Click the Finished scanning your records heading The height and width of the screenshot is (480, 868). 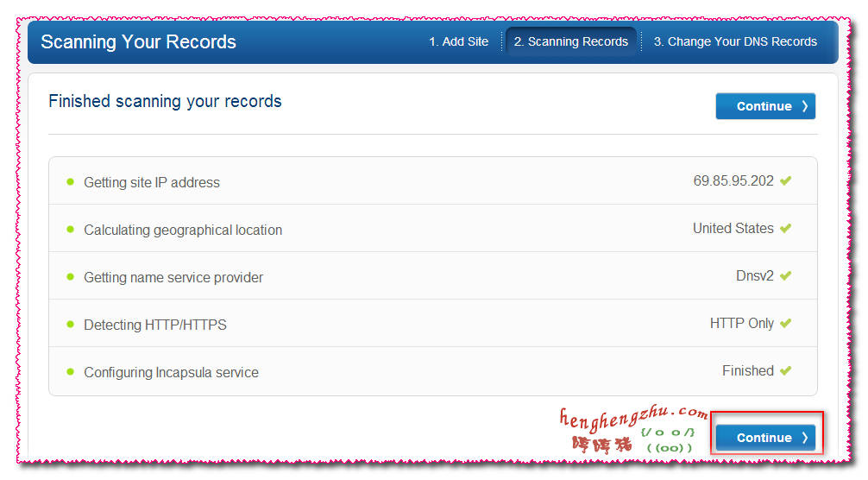tap(165, 101)
